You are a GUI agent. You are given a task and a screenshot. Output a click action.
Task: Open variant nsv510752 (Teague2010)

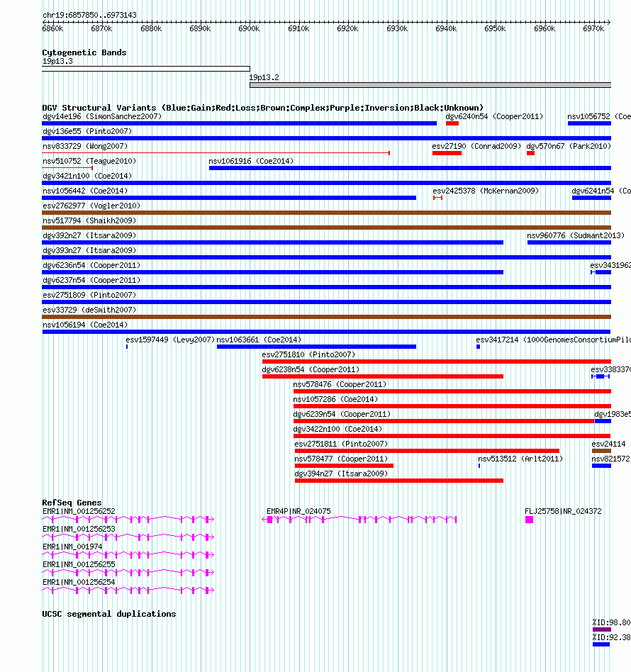coord(89,161)
